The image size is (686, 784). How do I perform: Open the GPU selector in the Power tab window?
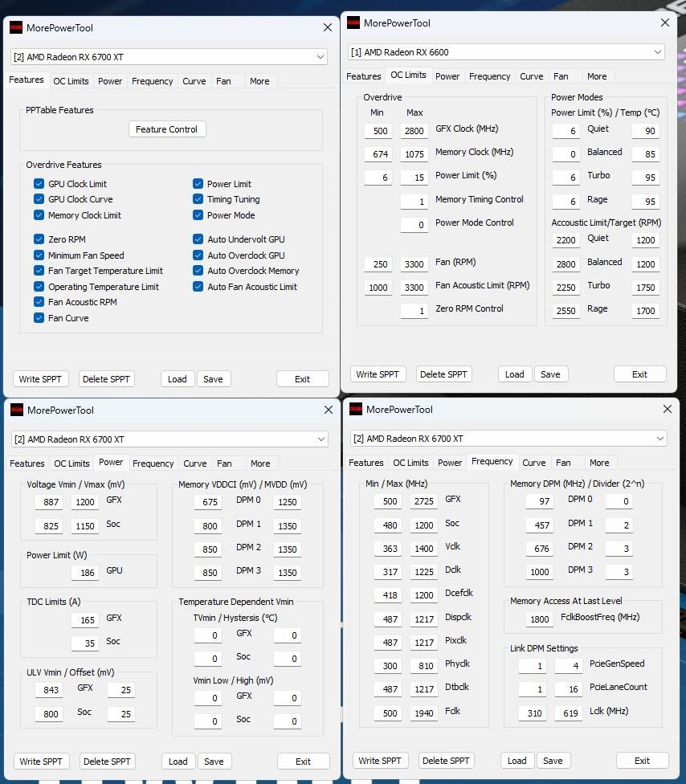[x=169, y=439]
